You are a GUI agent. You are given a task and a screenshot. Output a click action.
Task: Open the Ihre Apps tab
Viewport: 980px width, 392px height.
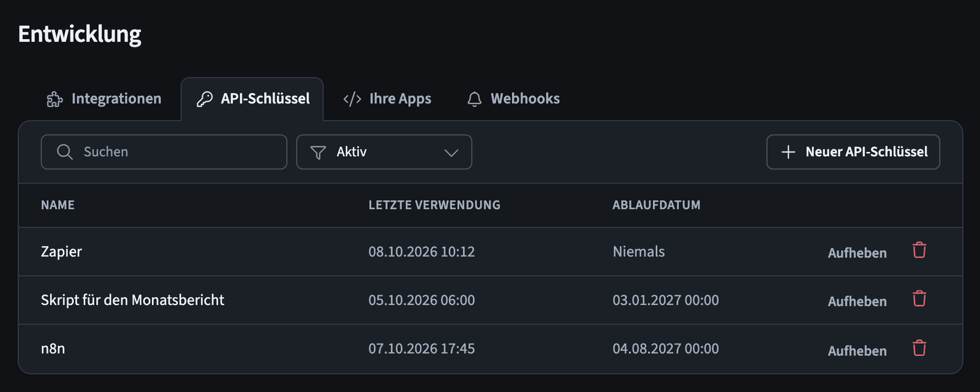(387, 99)
